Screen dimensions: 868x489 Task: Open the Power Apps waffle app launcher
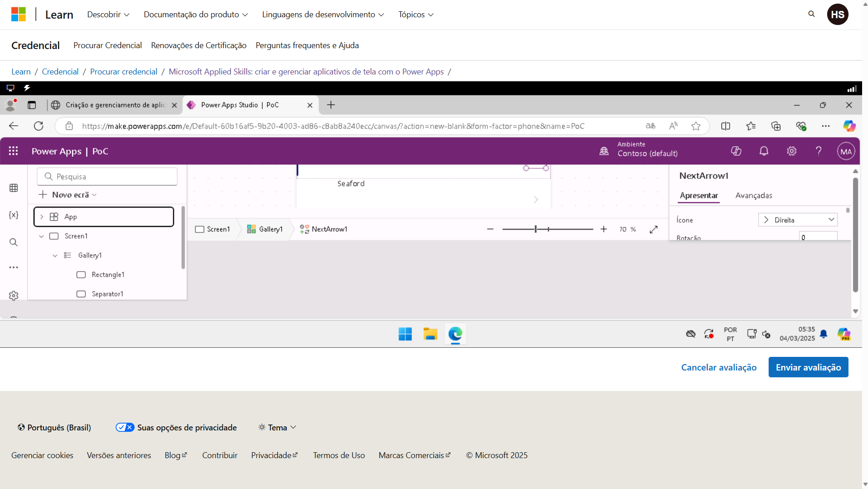tap(13, 151)
